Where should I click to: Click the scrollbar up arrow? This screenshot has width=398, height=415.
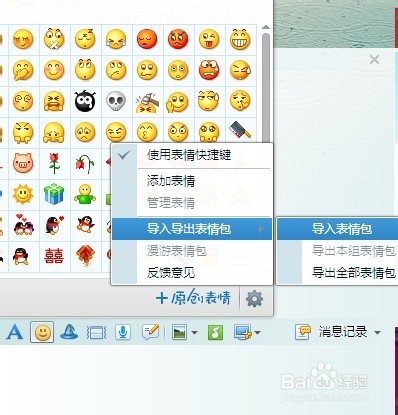point(266,27)
